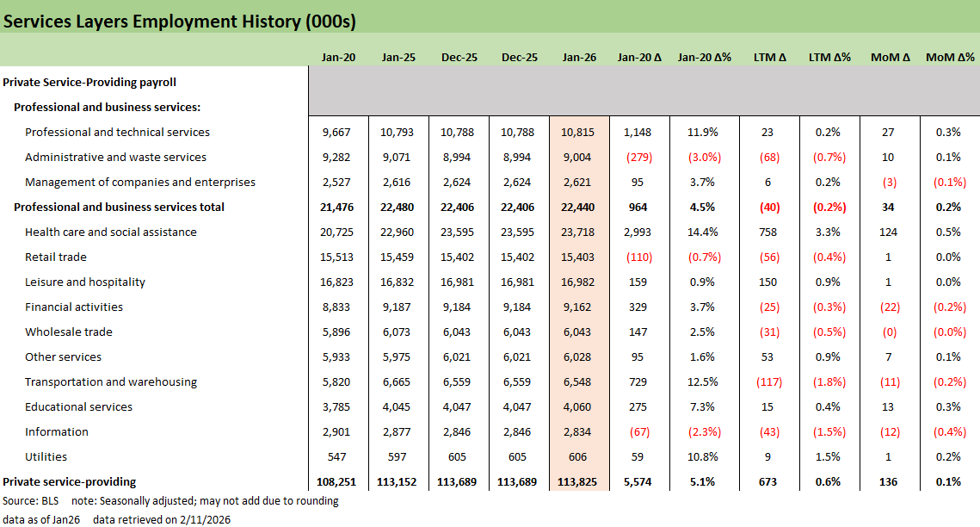
Task: Click the 'Transportation and warehousing' row label
Action: [x=111, y=382]
